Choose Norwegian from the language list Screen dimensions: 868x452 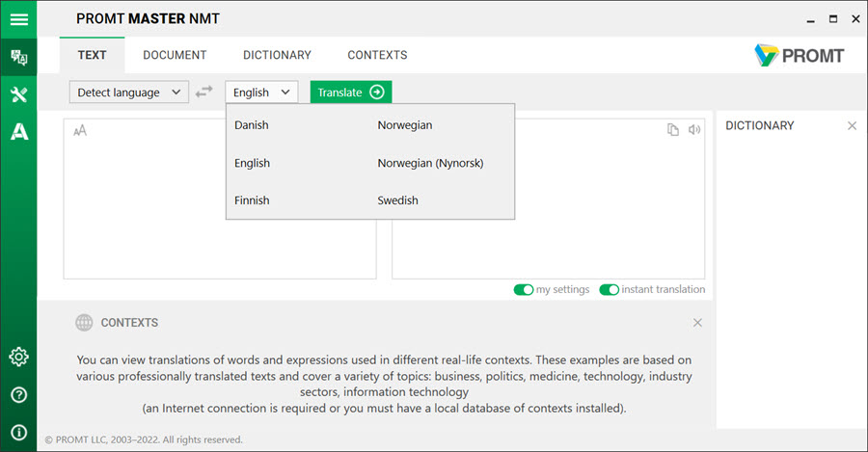coord(405,125)
